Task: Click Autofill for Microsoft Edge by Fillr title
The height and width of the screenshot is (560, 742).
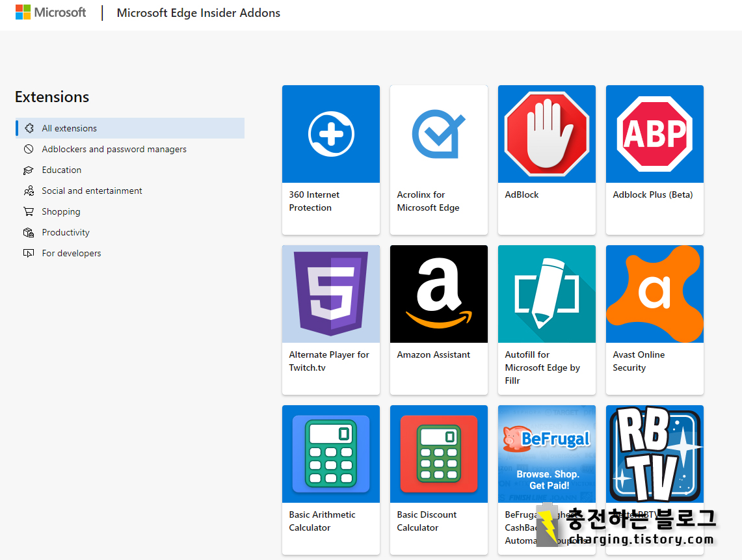Action: 542,367
